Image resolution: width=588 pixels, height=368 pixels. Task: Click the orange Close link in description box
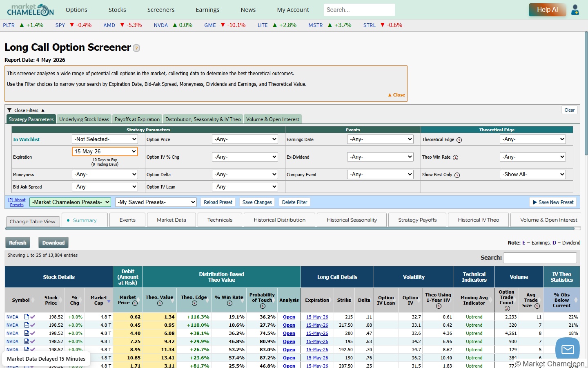tap(396, 95)
